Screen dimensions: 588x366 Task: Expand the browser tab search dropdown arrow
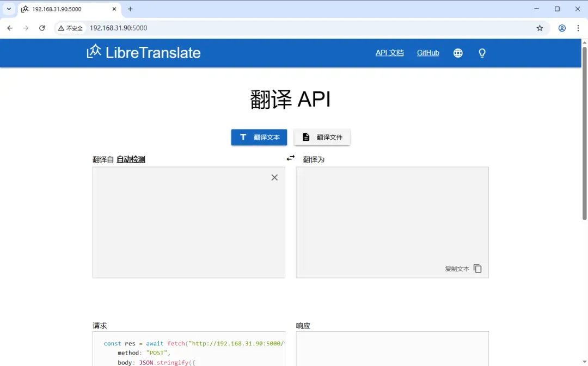pyautogui.click(x=9, y=9)
